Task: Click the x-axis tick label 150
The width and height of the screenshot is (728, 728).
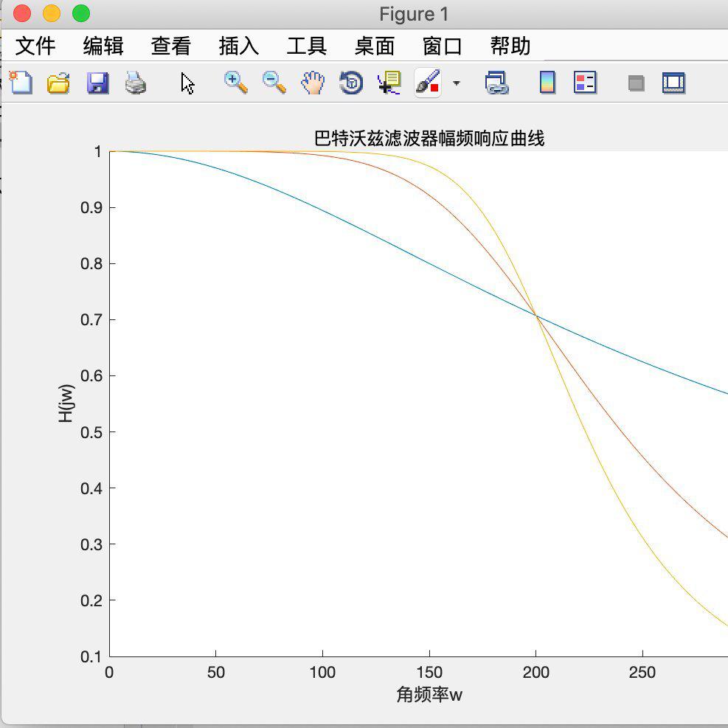Action: [429, 672]
